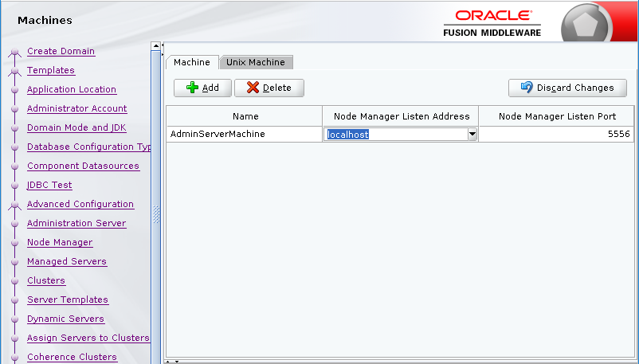This screenshot has height=364, width=639.
Task: Click the Advanced Configuration step marker icon
Action: tap(14, 206)
